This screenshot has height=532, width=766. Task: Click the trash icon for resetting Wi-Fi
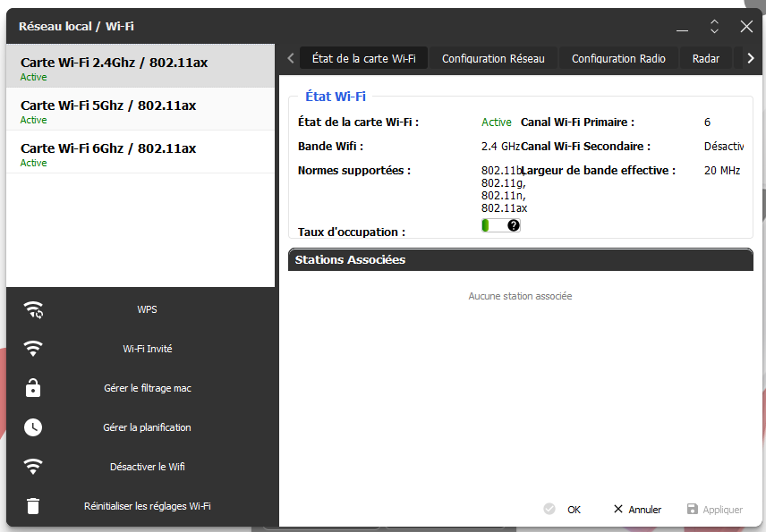click(x=33, y=506)
